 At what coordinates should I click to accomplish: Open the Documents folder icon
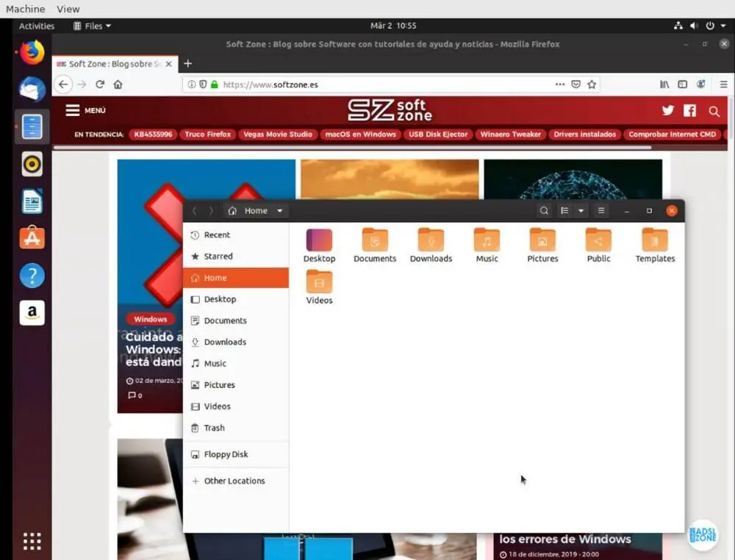[x=375, y=245]
